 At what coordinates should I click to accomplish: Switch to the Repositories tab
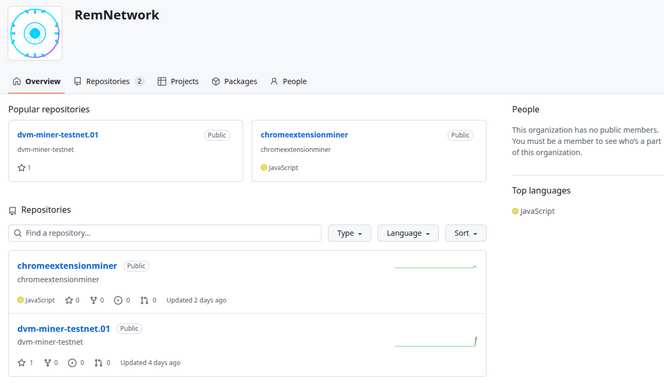tap(108, 81)
